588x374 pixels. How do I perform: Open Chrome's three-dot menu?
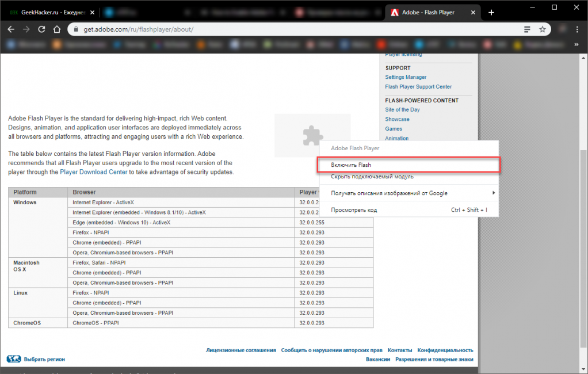[x=576, y=29]
